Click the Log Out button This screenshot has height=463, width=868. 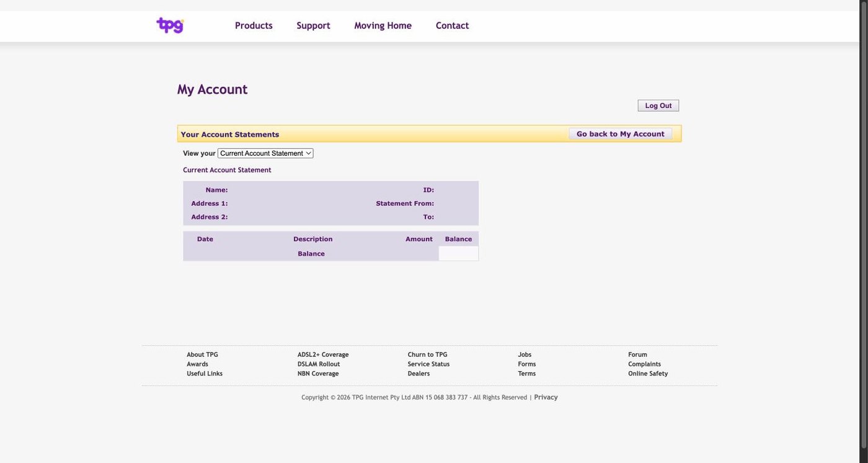coord(658,106)
